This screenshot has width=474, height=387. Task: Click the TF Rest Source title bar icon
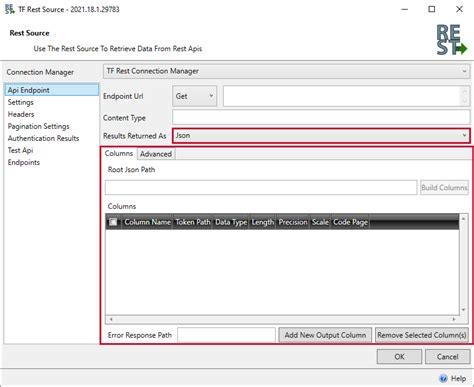click(10, 9)
